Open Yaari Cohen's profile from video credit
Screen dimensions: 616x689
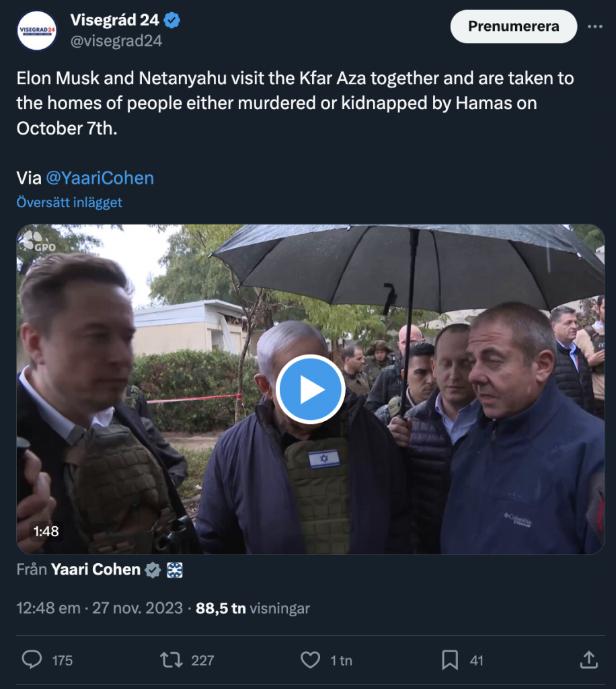(95, 570)
